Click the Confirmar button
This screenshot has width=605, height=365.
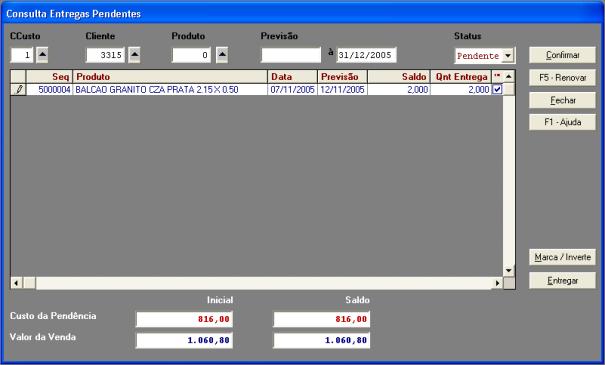[562, 55]
